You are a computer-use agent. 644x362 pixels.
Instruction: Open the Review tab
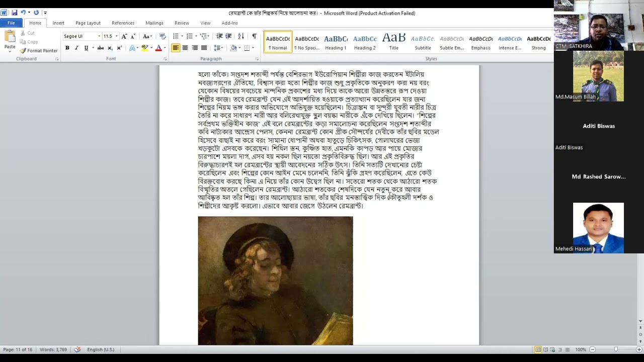pyautogui.click(x=182, y=23)
